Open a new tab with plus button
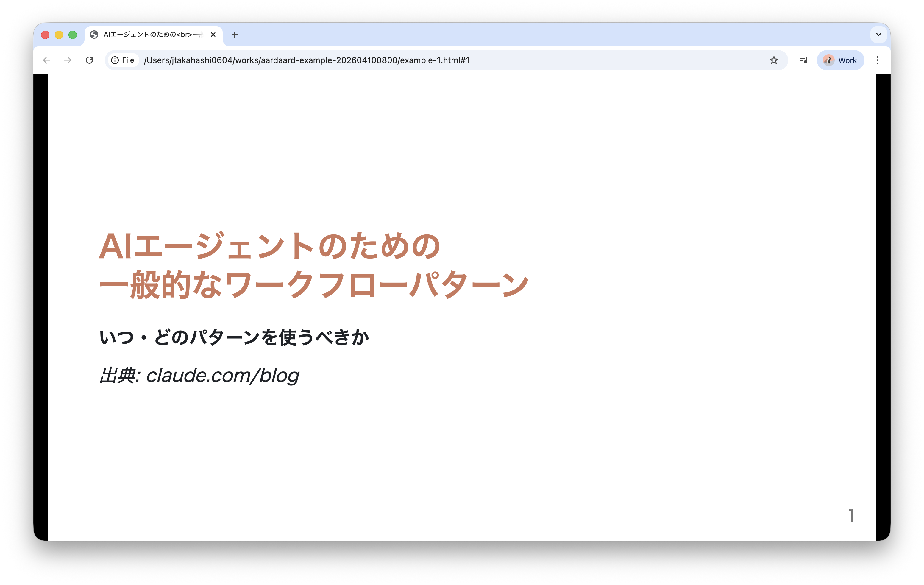The width and height of the screenshot is (924, 585). pos(235,35)
